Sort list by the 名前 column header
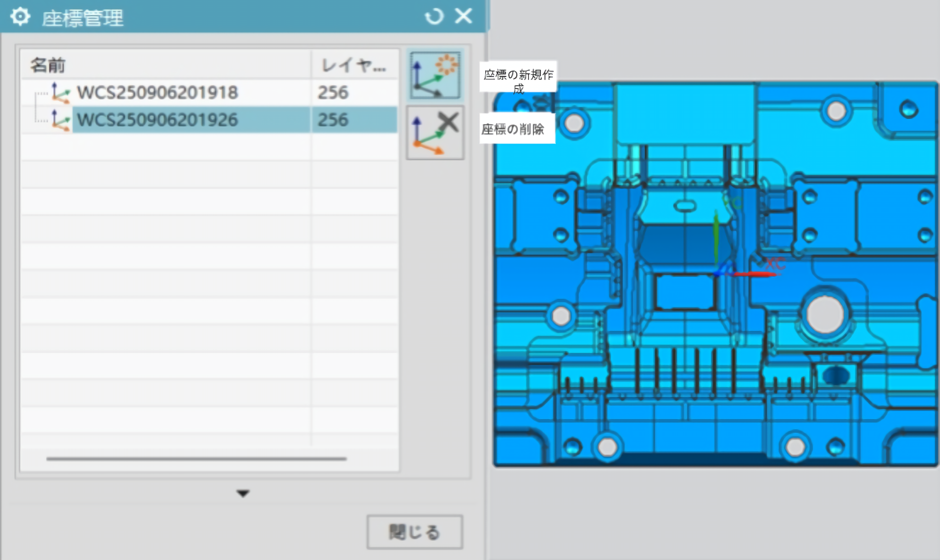Screen dimensions: 940x560 pyautogui.click(x=48, y=65)
